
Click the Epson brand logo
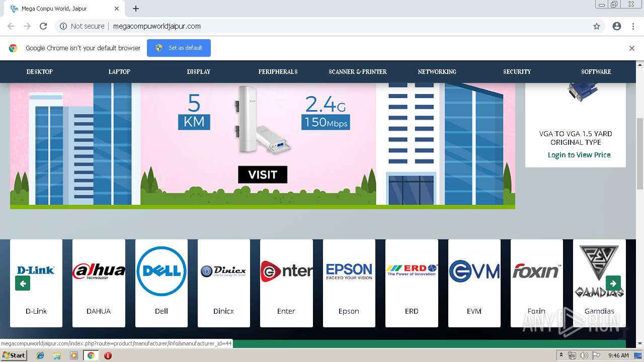click(349, 271)
